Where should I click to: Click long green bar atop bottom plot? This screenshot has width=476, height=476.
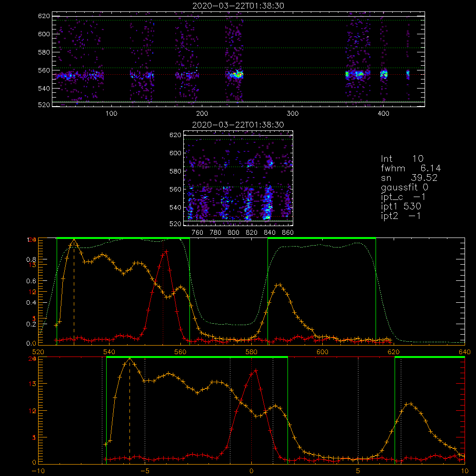point(197,357)
